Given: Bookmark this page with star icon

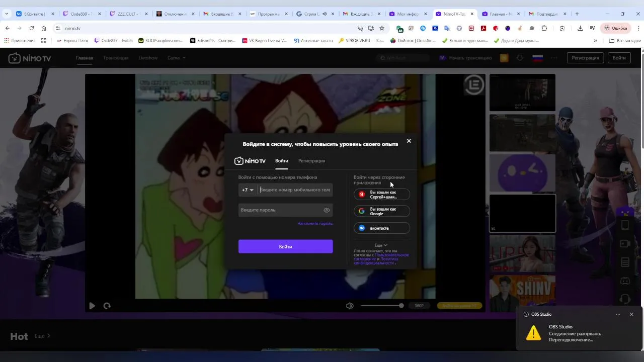Looking at the screenshot, I should click(x=382, y=28).
